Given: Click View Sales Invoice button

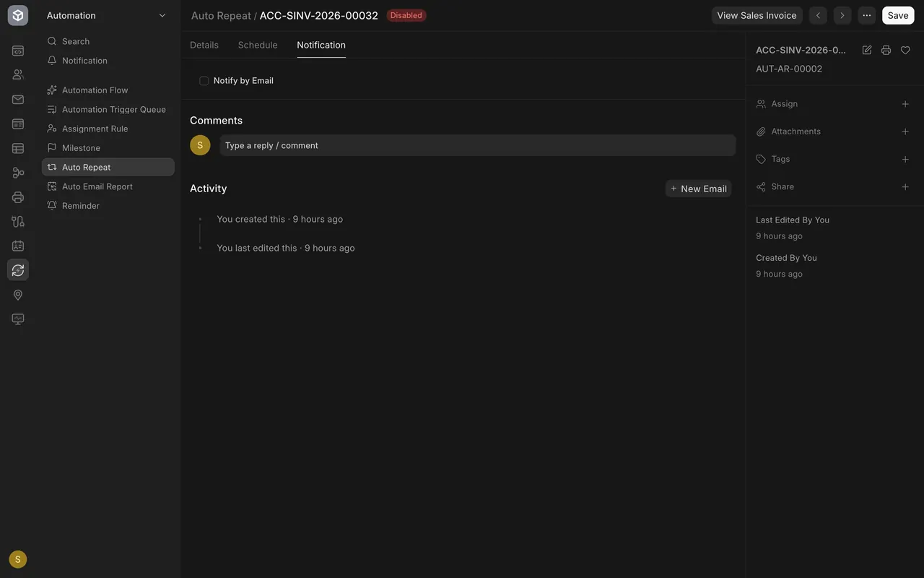Looking at the screenshot, I should point(757,15).
